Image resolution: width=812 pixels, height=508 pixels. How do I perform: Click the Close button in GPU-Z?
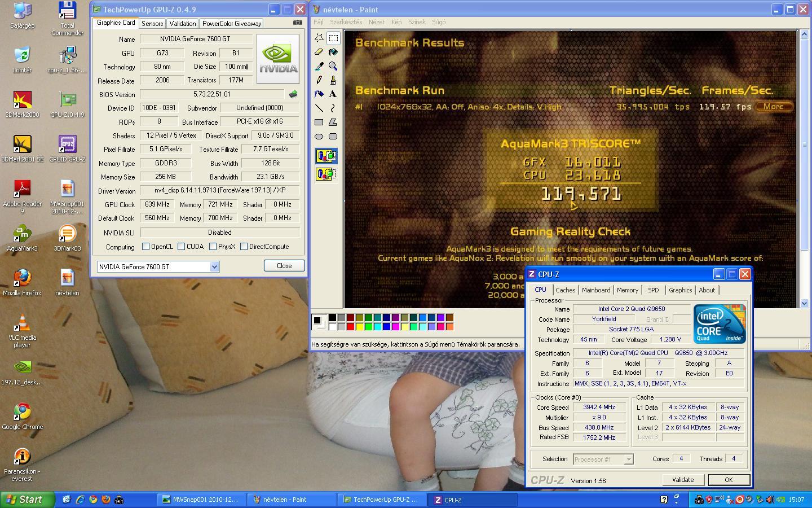coord(284,266)
